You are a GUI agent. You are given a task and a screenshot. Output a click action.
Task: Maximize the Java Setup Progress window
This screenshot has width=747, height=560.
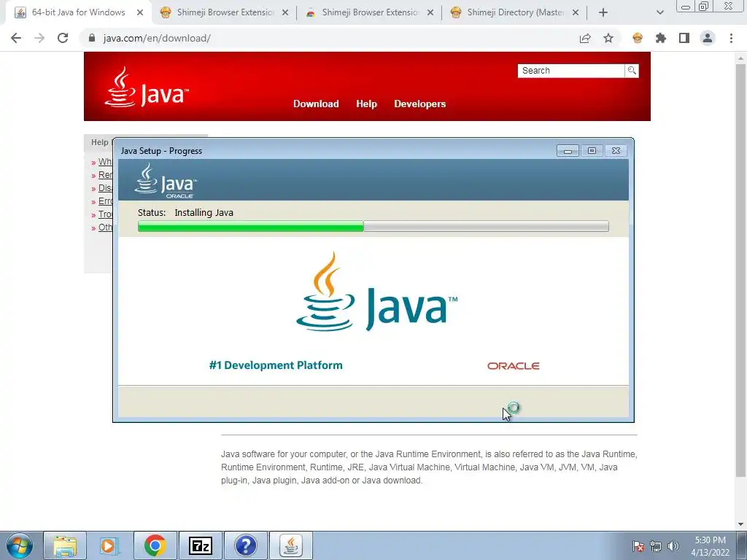click(x=592, y=151)
